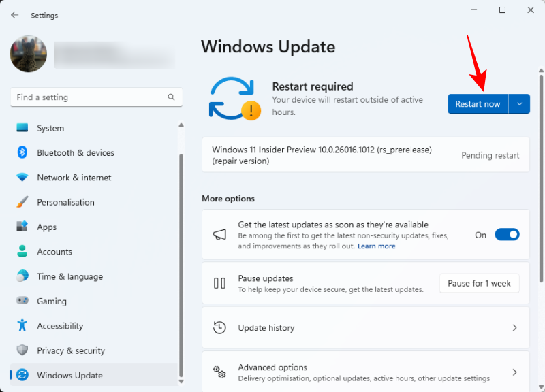545x392 pixels.
Task: Go to the Gaming settings label
Action: pyautogui.click(x=52, y=301)
